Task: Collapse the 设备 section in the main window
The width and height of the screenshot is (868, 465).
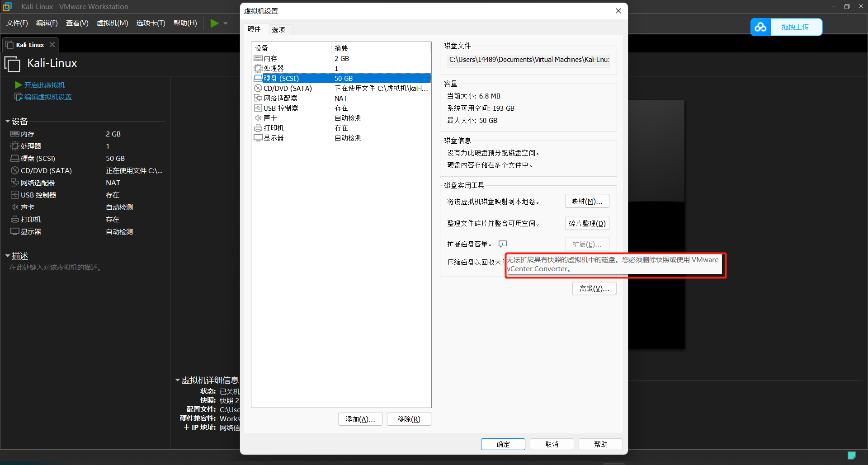Action: 8,121
